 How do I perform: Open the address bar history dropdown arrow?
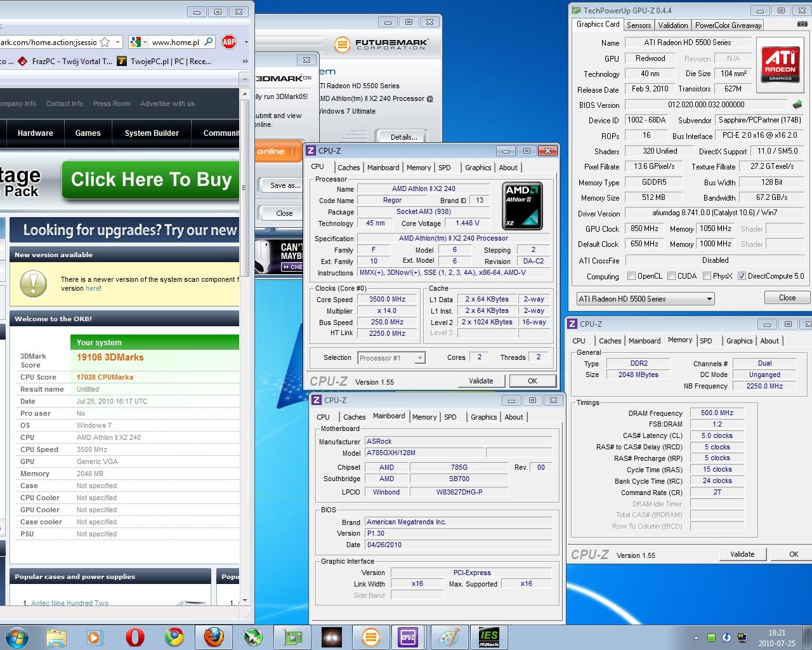click(118, 42)
